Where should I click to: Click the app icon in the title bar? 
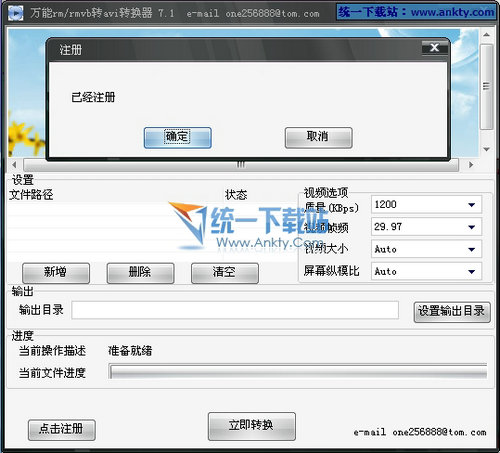15,13
